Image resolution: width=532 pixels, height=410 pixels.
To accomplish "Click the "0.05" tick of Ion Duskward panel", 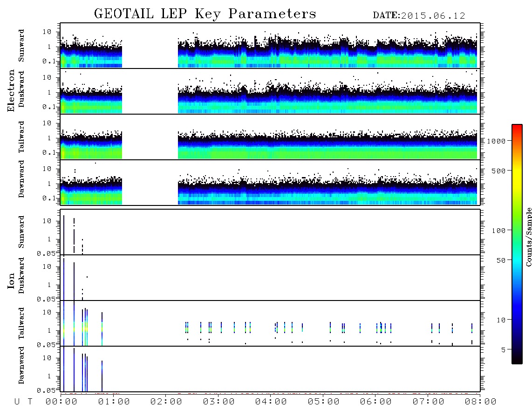I will (46, 299).
